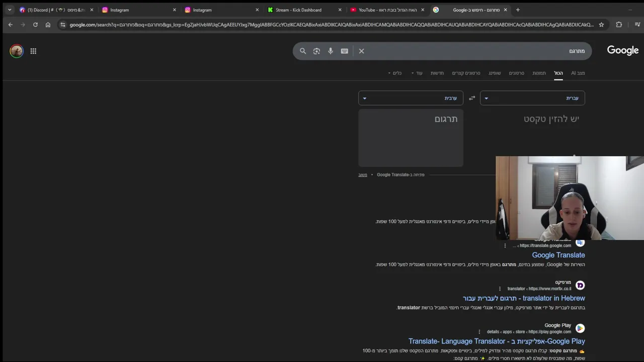
Task: Open the שופינג shopping tab
Action: click(x=495, y=73)
